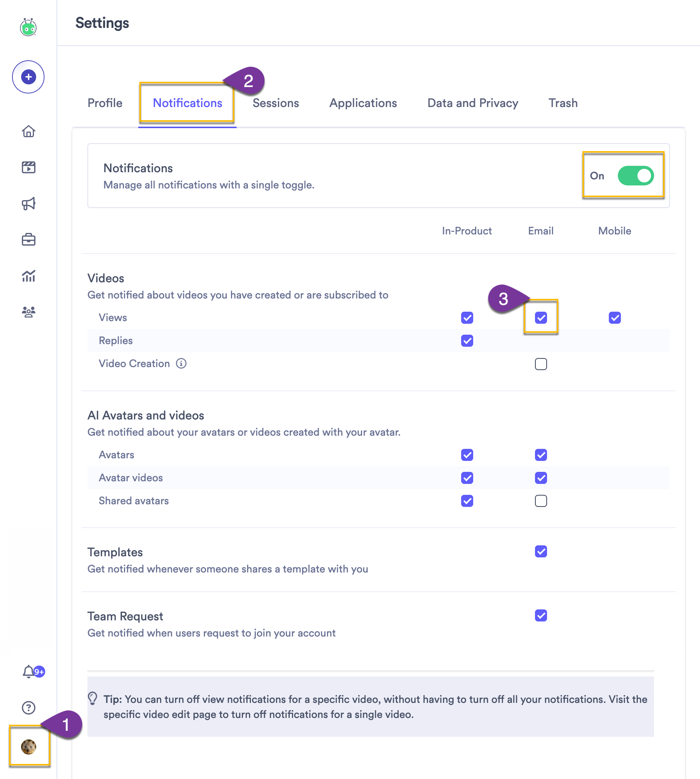The height and width of the screenshot is (779, 700).
Task: Enable Shared avatars email notifications
Action: (541, 501)
